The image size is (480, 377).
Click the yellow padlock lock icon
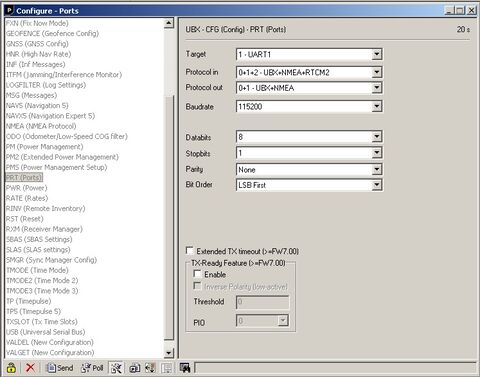[x=11, y=368]
